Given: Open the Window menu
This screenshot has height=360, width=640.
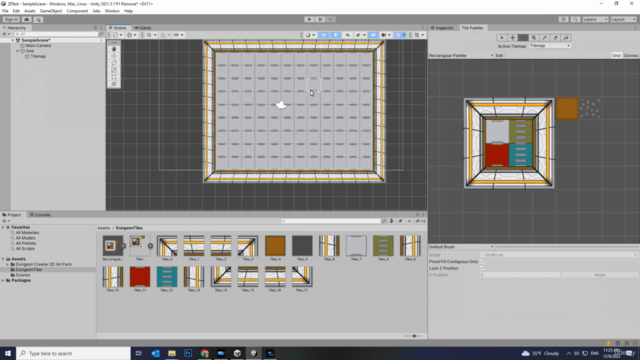Looking at the screenshot, I should pos(112,11).
